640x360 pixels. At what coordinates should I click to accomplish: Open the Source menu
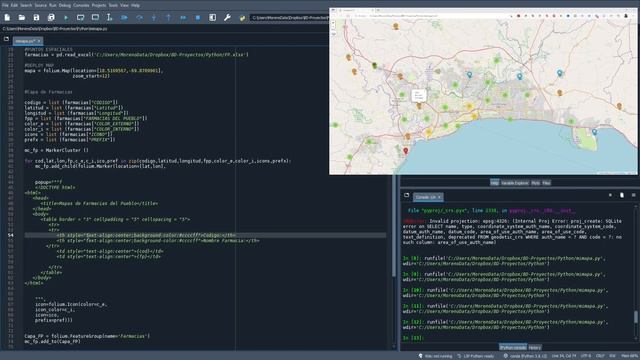click(x=40, y=5)
